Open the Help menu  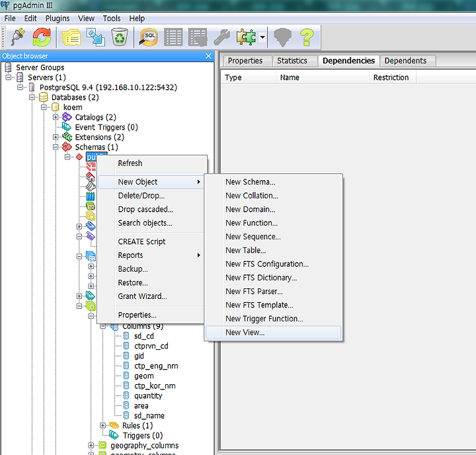pyautogui.click(x=137, y=19)
